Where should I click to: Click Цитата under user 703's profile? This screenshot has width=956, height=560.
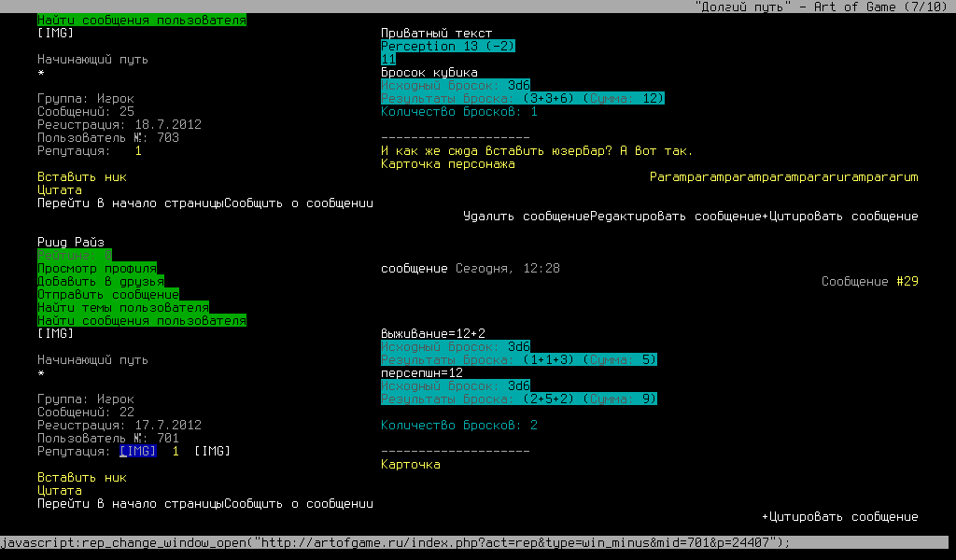coord(60,190)
